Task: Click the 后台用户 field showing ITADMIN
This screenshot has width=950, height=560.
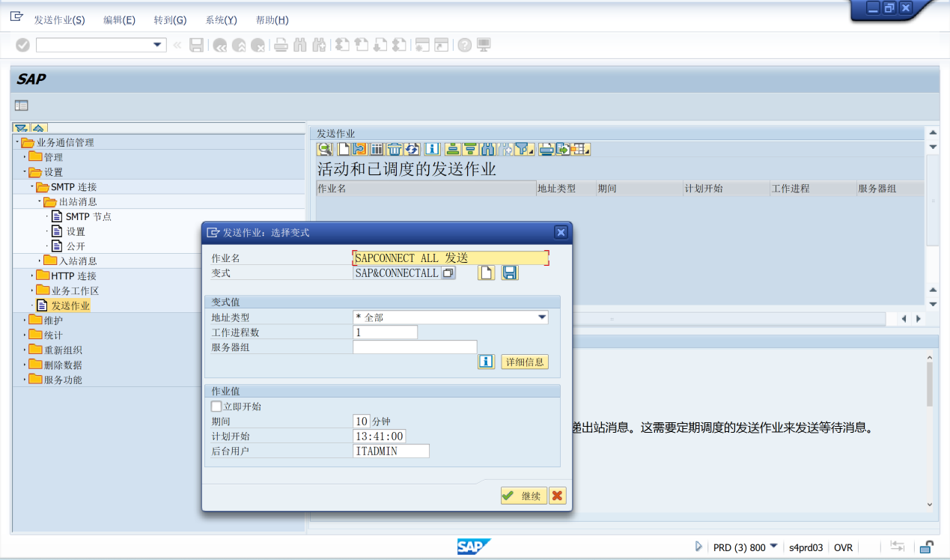Action: (x=391, y=451)
